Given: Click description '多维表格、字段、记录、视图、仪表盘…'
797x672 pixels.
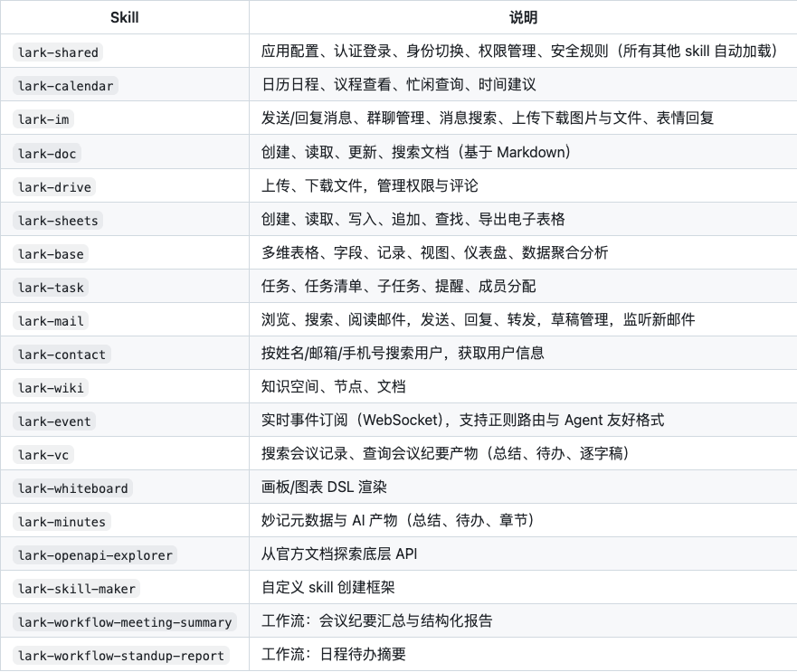Looking at the screenshot, I should click(x=434, y=252).
